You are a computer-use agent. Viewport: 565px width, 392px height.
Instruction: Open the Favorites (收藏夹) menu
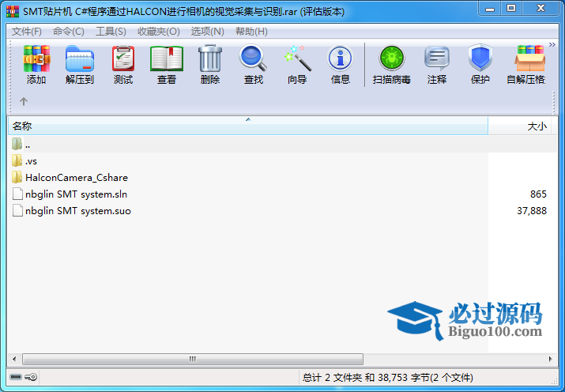pyautogui.click(x=159, y=32)
